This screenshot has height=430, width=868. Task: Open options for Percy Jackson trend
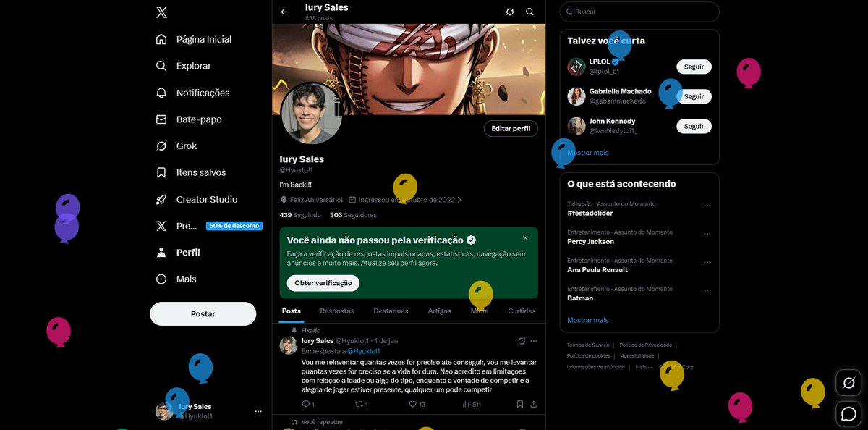[707, 234]
